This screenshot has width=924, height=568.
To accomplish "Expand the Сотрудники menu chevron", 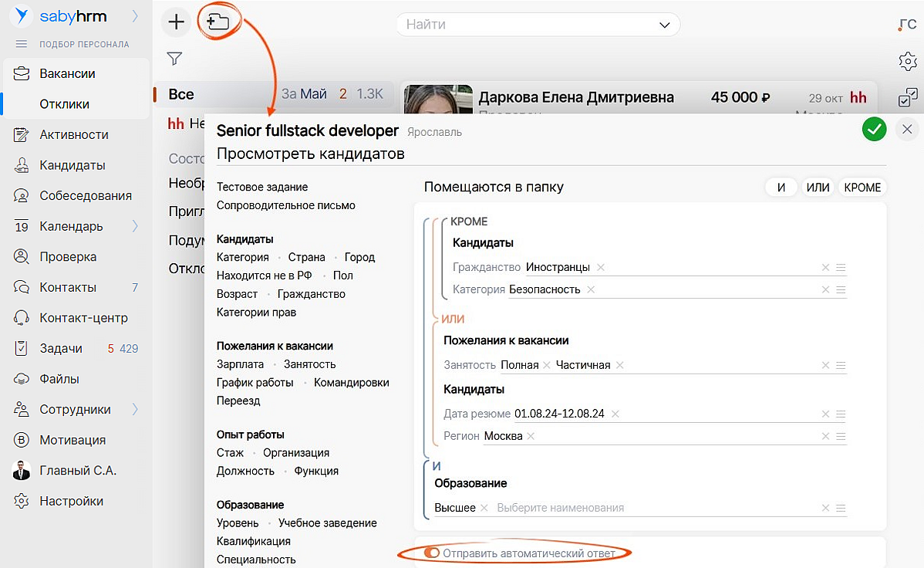I will [136, 409].
